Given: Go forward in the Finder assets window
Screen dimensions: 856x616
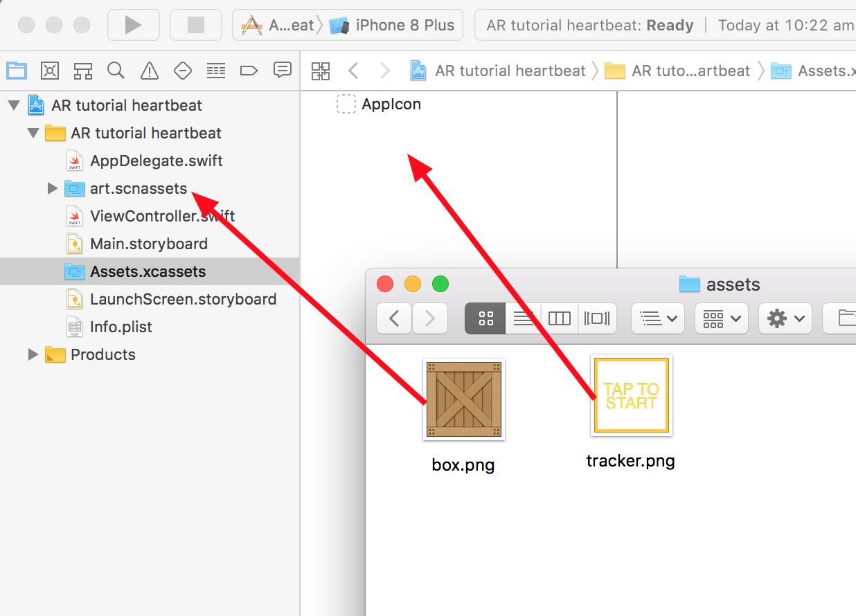Looking at the screenshot, I should point(430,318).
